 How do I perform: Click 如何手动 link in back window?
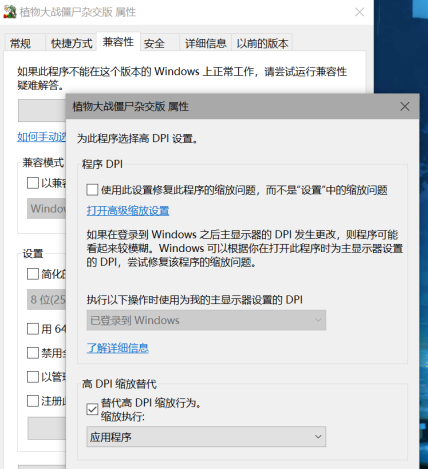(x=41, y=137)
